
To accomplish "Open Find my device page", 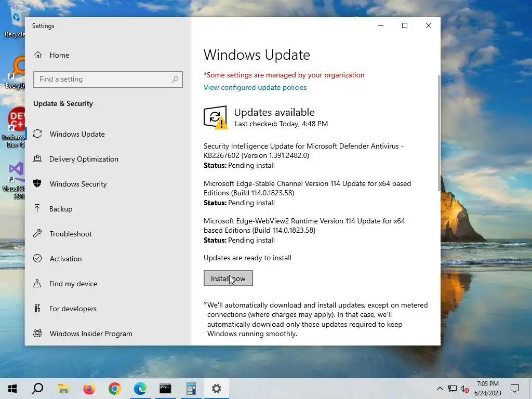I will point(108,284).
